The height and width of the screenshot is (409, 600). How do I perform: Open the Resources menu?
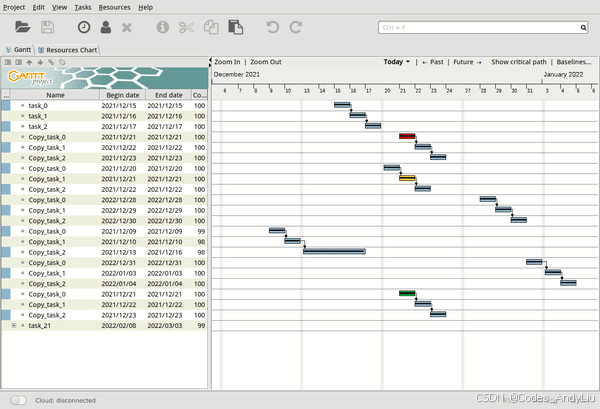click(x=114, y=7)
